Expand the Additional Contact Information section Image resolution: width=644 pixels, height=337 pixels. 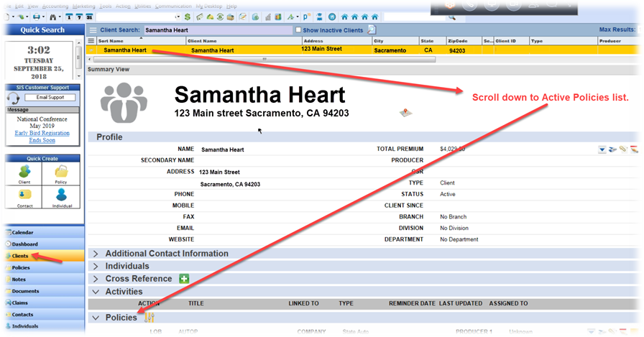point(96,254)
